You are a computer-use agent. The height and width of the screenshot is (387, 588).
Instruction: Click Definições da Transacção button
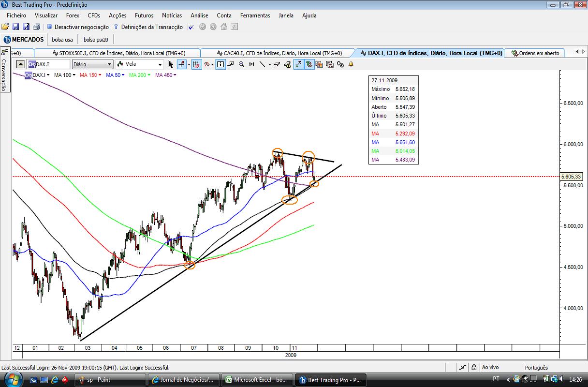[148, 27]
